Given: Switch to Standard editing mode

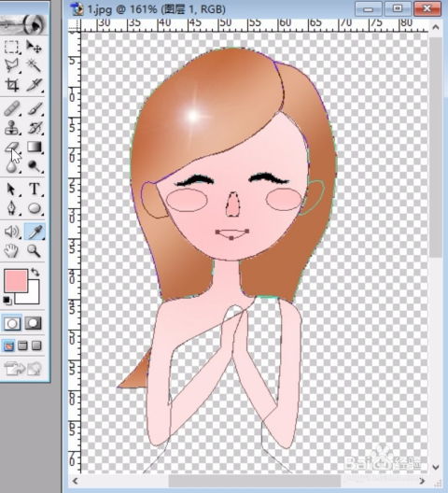Looking at the screenshot, I should [12, 324].
